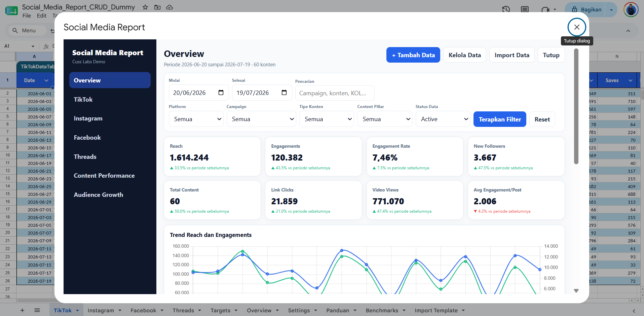Image resolution: width=644 pixels, height=316 pixels.
Task: Focus the Pencarian search input field
Action: 335,93
